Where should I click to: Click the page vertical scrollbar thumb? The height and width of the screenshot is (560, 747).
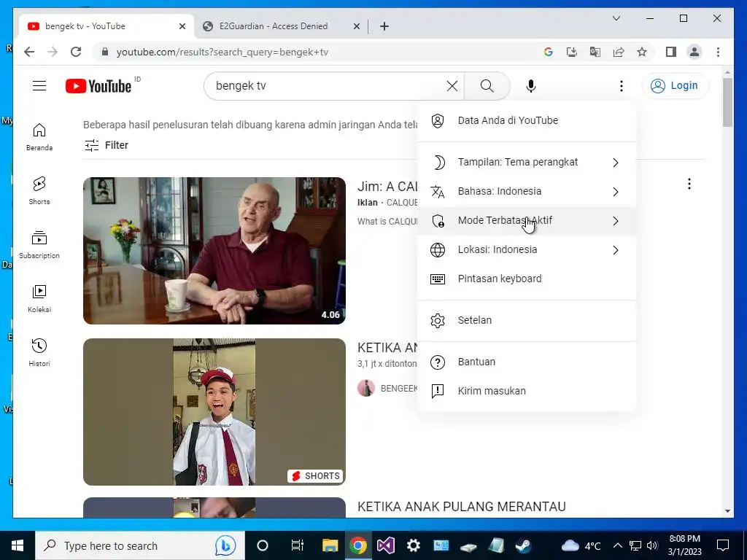727,102
